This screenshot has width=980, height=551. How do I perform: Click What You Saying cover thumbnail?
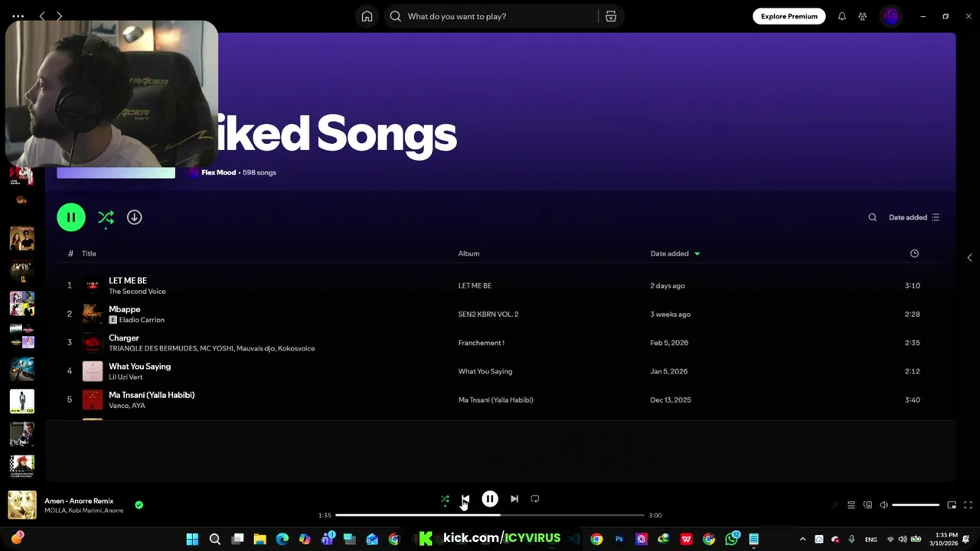(93, 371)
